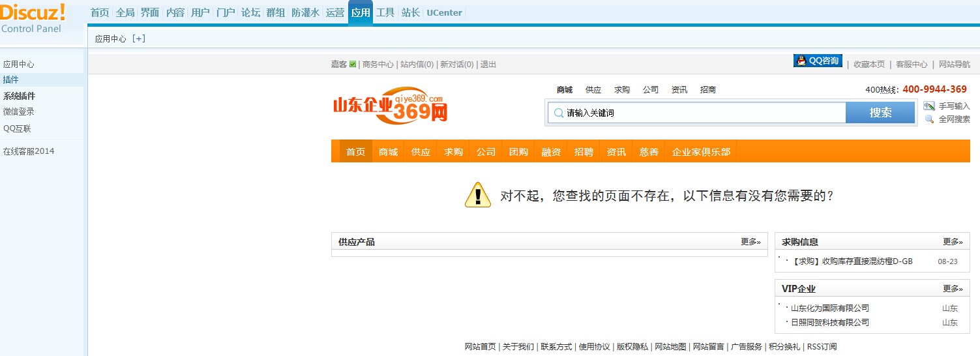
Task: Open the 群组 admin menu tab
Action: point(275,12)
